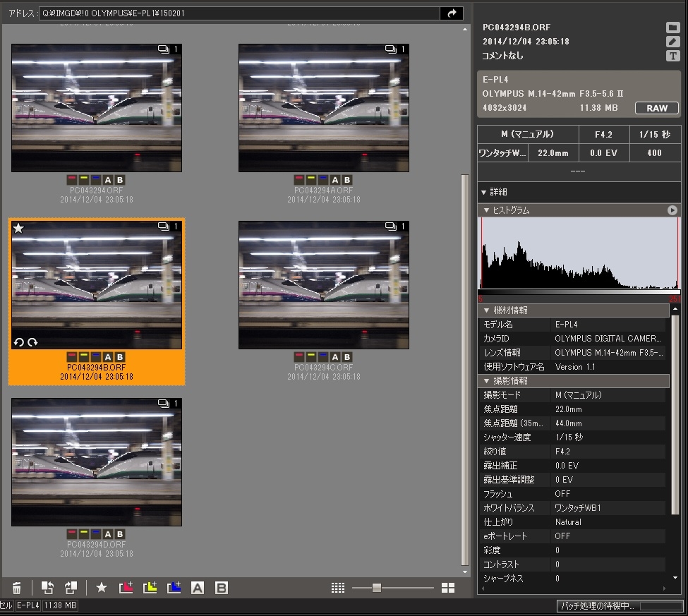Collapse the 撮影情報 shooting info section

(x=487, y=381)
